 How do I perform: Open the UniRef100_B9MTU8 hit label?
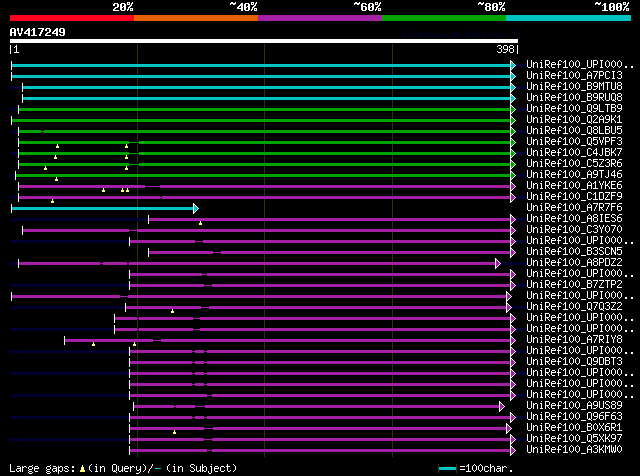[x=574, y=87]
